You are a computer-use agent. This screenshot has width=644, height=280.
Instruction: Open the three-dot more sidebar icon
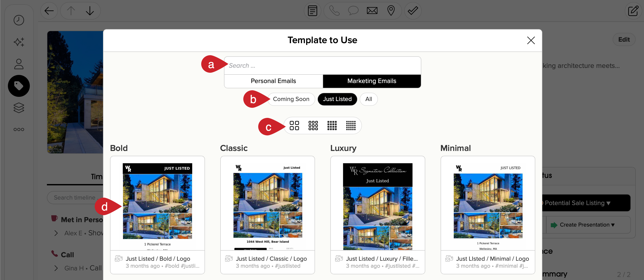(19, 129)
